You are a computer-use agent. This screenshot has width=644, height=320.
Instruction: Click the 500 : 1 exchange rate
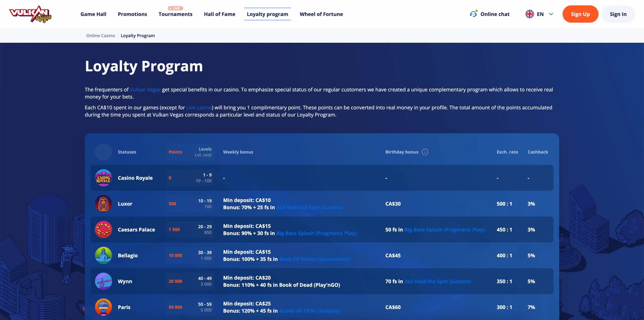tap(504, 204)
